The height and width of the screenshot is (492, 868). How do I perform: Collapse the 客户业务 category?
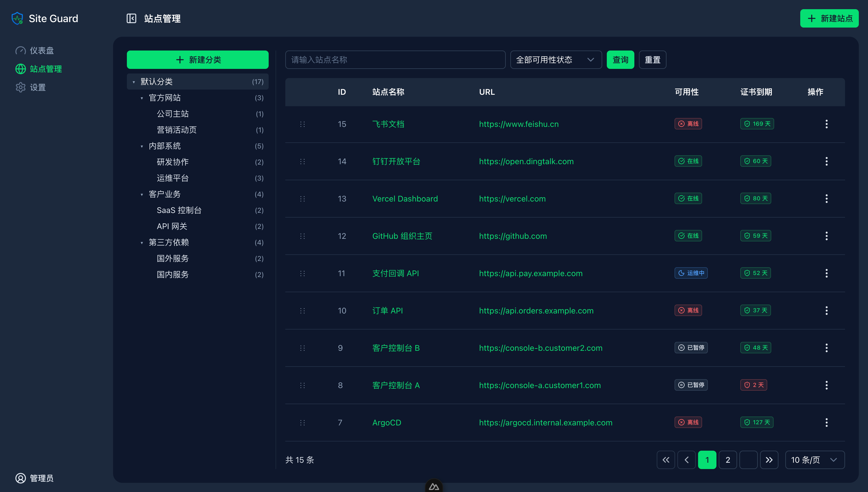coord(142,195)
